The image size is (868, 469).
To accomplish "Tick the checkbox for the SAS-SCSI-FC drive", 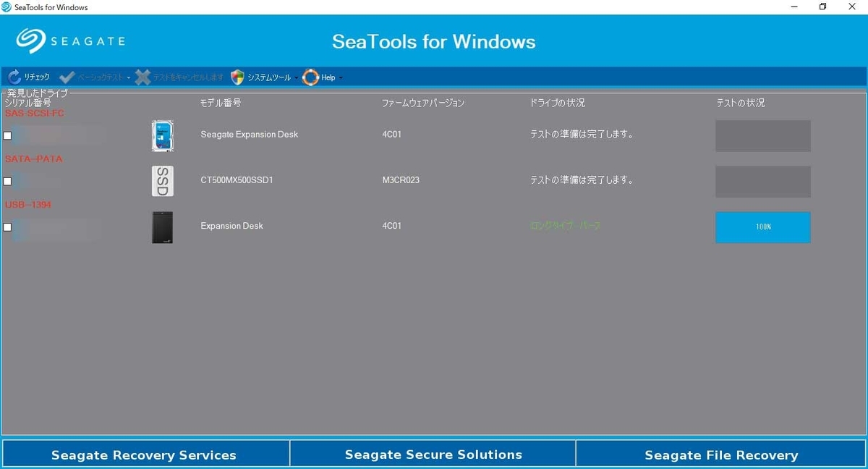I will (7, 136).
